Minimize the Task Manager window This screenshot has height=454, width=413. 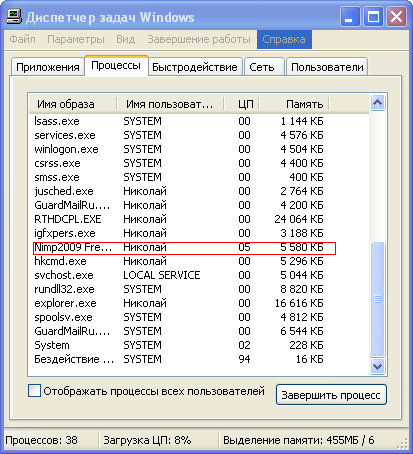350,17
